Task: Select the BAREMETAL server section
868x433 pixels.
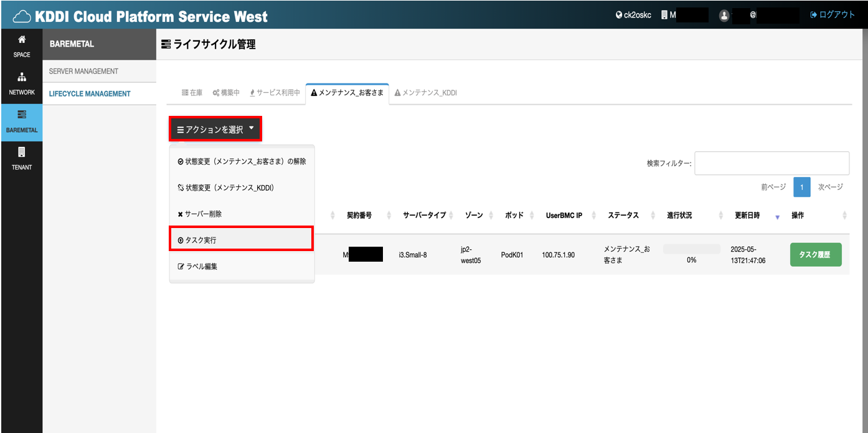Action: tap(22, 122)
